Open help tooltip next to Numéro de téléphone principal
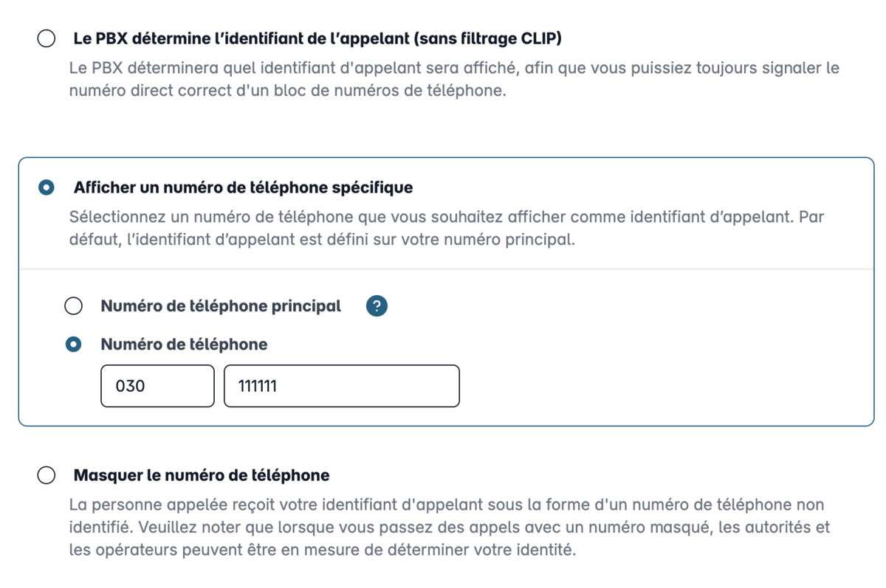The height and width of the screenshot is (588, 886). point(377,306)
